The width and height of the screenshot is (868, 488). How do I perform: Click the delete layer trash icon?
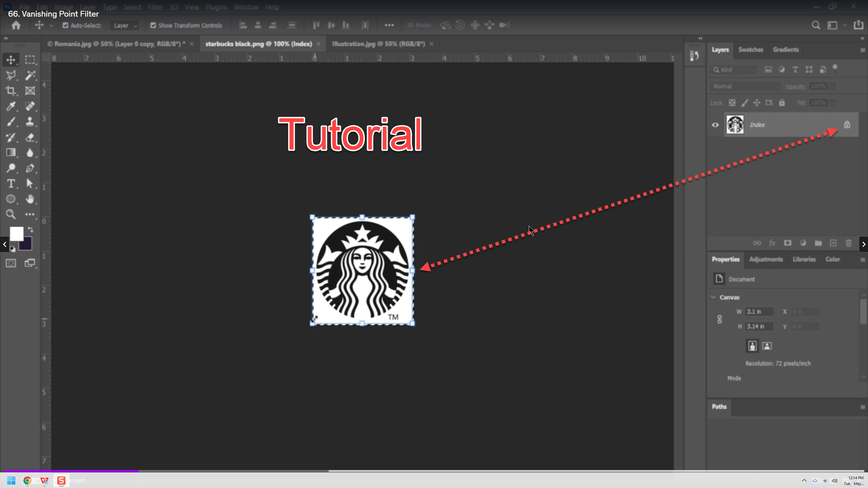(x=848, y=243)
